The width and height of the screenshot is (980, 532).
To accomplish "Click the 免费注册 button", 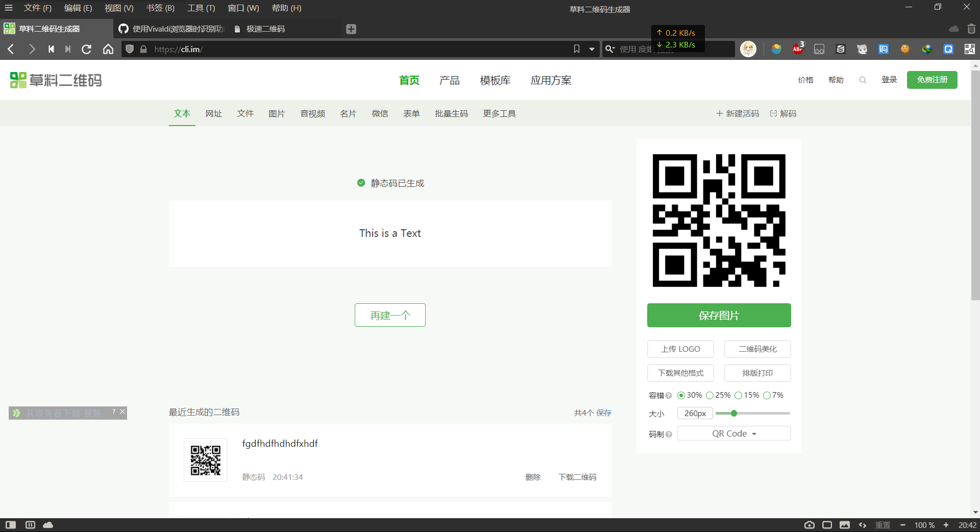I will 932,80.
